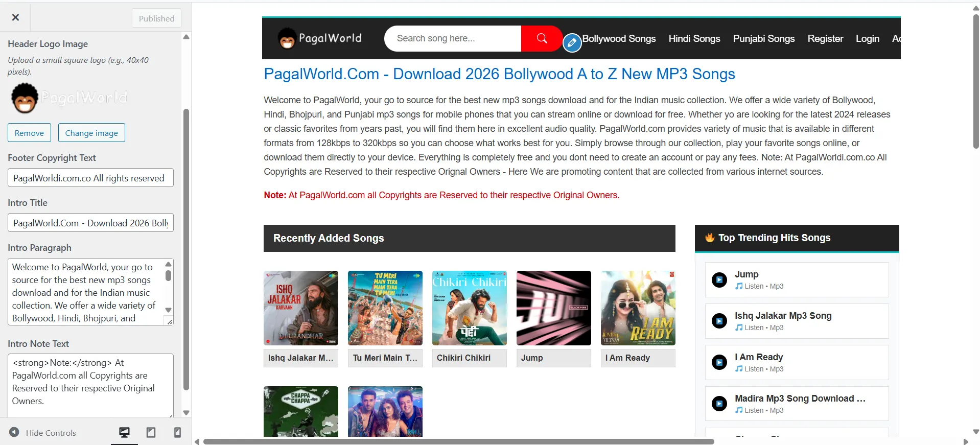The height and width of the screenshot is (445, 980).
Task: Click the Search song here field
Action: click(452, 38)
